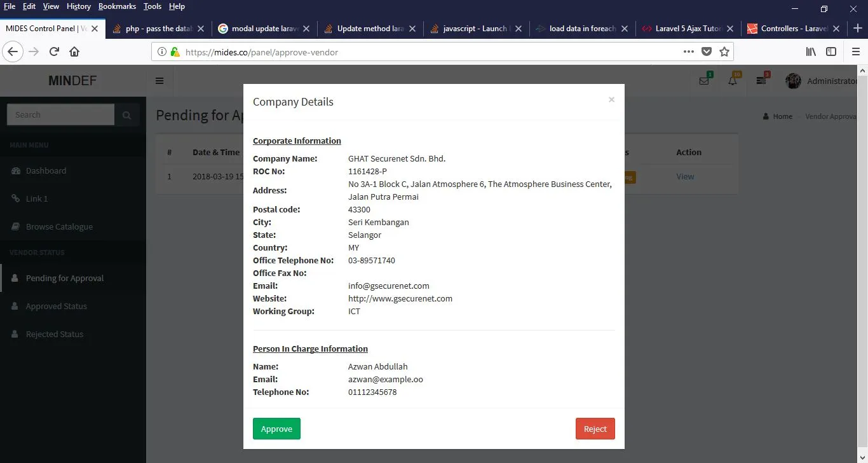The width and height of the screenshot is (868, 463).
Task: Open the Firefox home page
Action: (74, 52)
